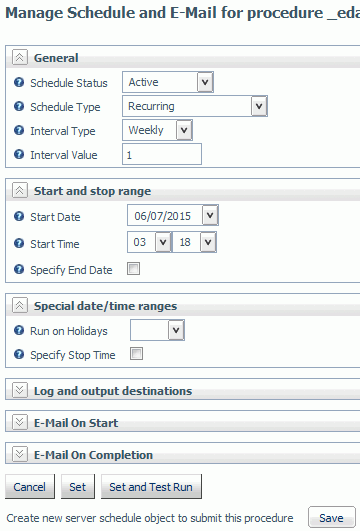This screenshot has width=360, height=531.
Task: Click help icon for Run on Holidays
Action: 19,330
